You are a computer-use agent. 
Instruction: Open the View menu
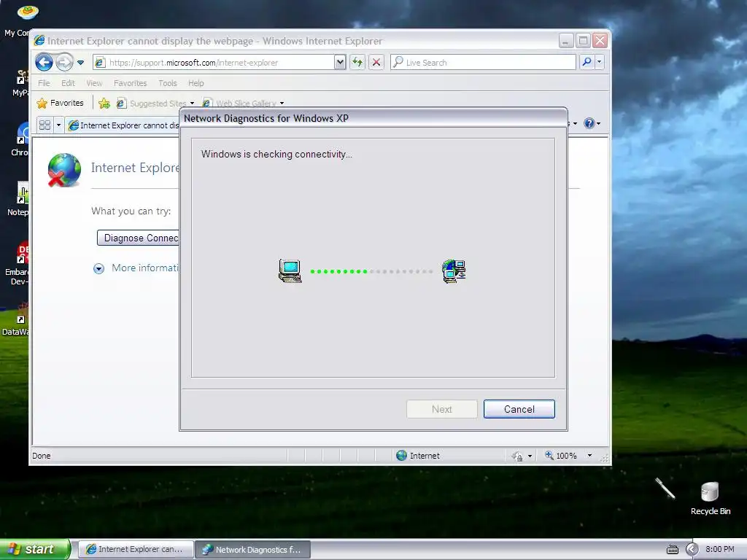[x=94, y=83]
